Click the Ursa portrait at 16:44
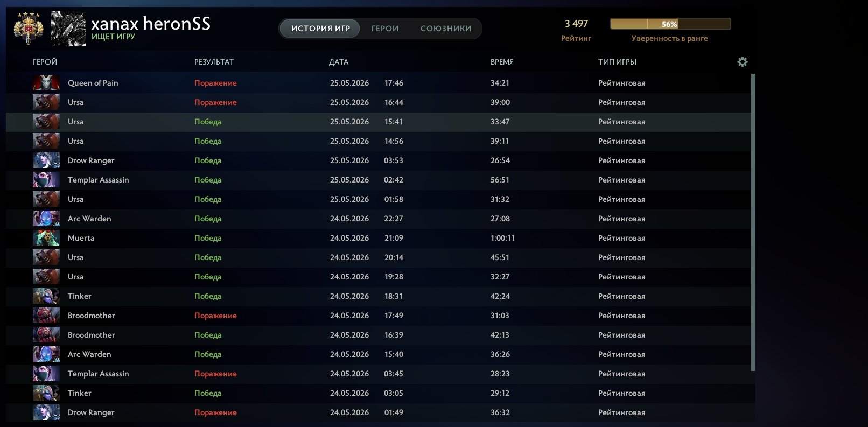The width and height of the screenshot is (868, 427). click(46, 102)
